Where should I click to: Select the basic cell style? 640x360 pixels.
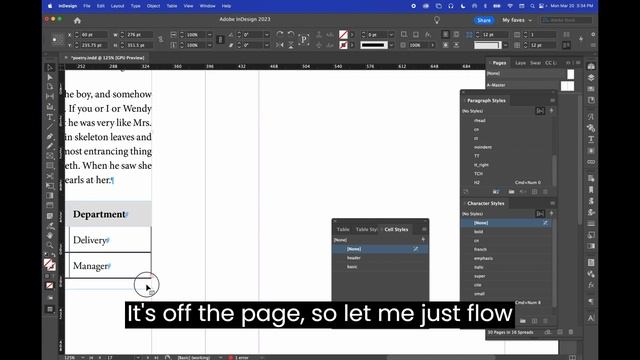pos(380,267)
